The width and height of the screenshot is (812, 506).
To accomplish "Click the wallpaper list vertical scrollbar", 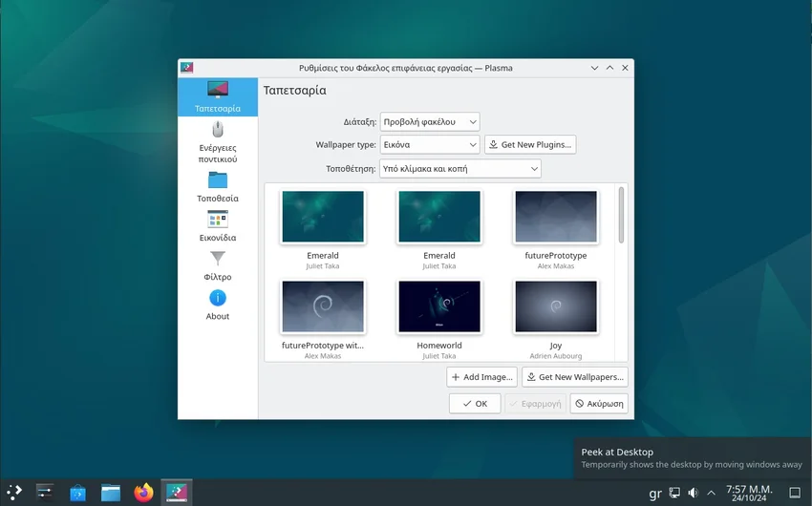I will click(x=621, y=215).
